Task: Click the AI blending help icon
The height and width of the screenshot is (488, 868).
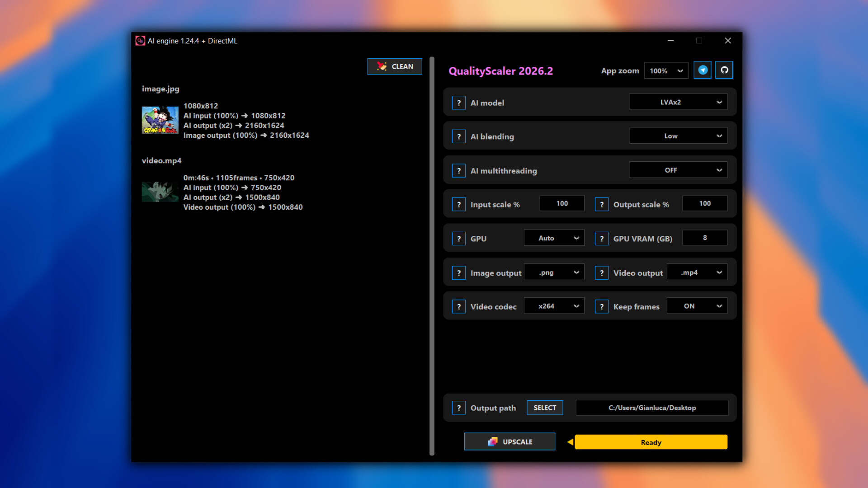Action: [458, 136]
